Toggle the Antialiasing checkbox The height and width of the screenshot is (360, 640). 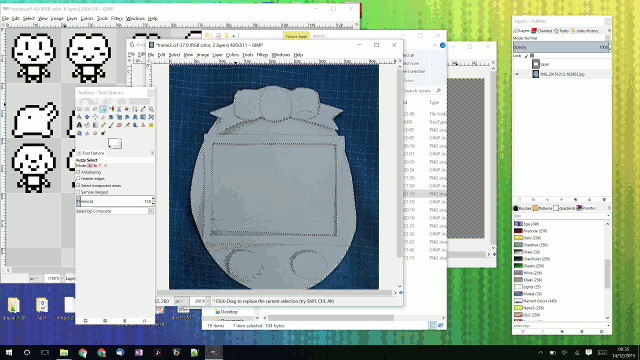click(78, 172)
